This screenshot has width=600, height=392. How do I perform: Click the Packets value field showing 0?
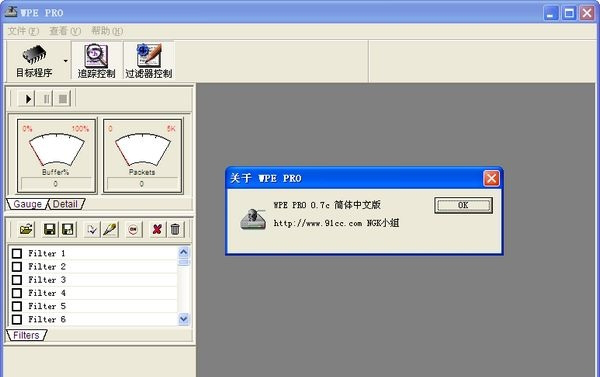click(x=142, y=184)
